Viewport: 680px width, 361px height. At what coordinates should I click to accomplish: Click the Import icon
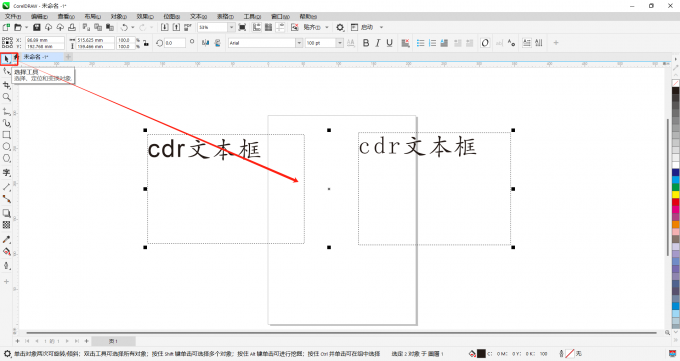point(164,27)
